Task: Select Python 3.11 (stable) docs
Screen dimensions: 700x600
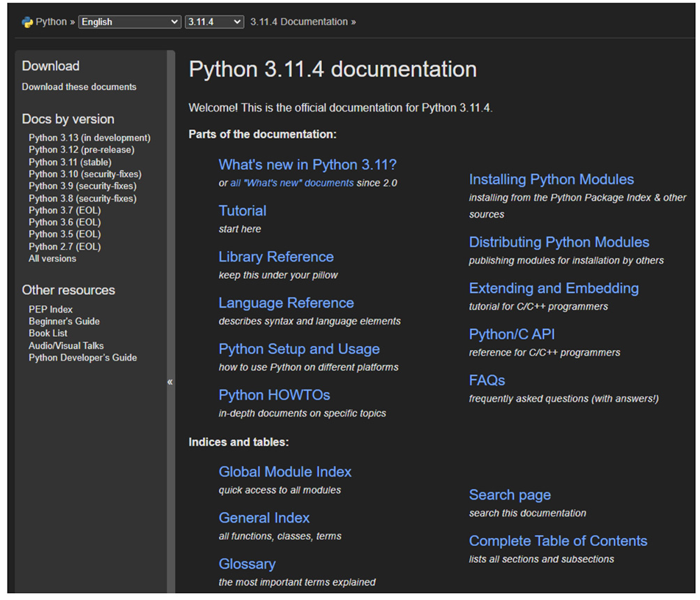Action: 70,162
